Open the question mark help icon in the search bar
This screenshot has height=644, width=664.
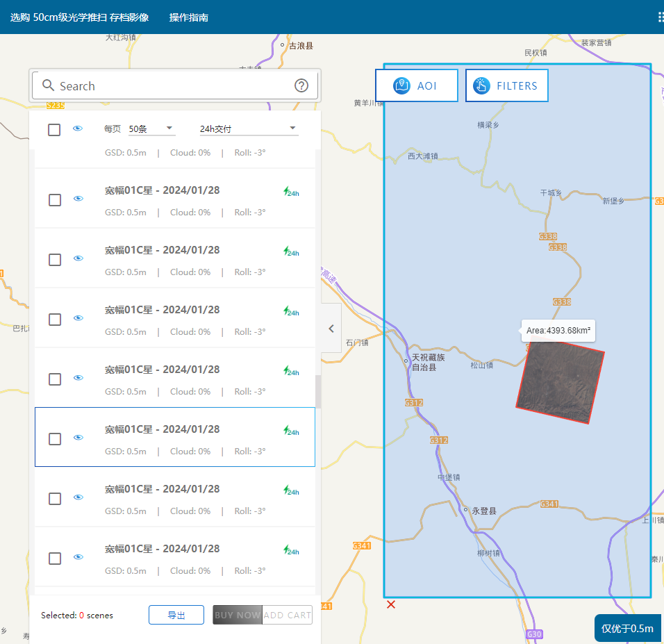(301, 85)
